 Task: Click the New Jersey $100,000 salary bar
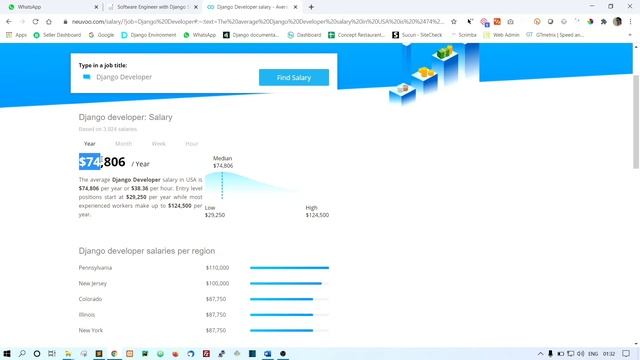[x=286, y=283]
